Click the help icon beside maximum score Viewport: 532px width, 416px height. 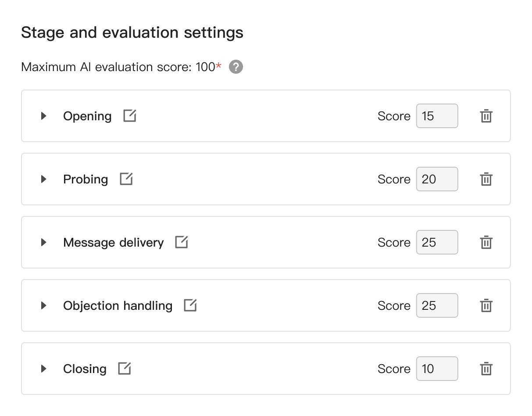coord(236,67)
